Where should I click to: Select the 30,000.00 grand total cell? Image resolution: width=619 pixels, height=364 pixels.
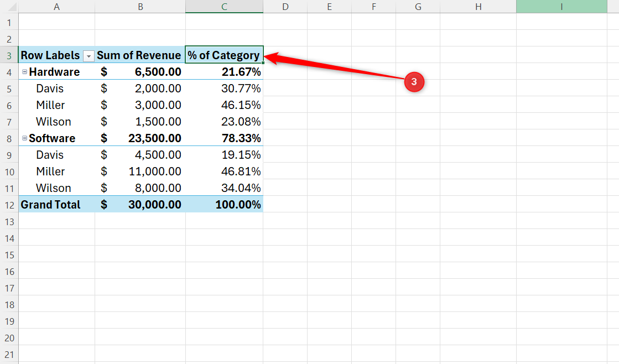pos(140,205)
